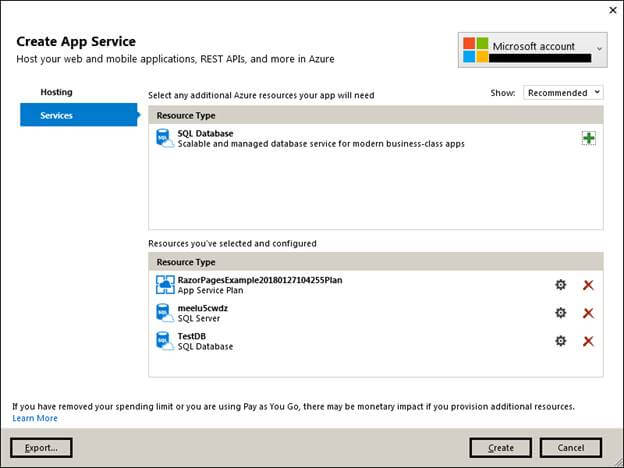Screen dimensions: 624x468
Task: Expand the Microsoft account selector
Action: pos(599,48)
